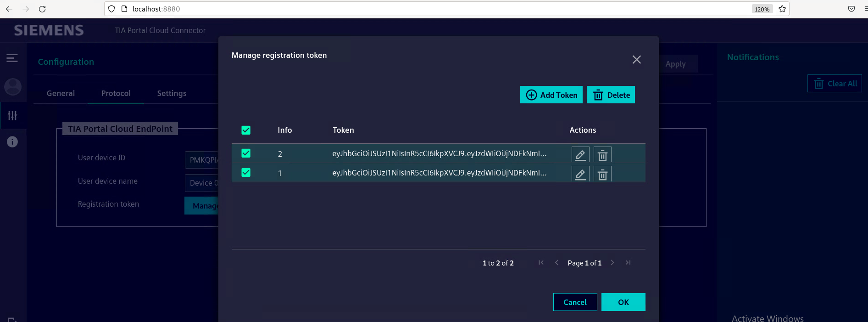Click the Delete button above the table

pyautogui.click(x=611, y=95)
